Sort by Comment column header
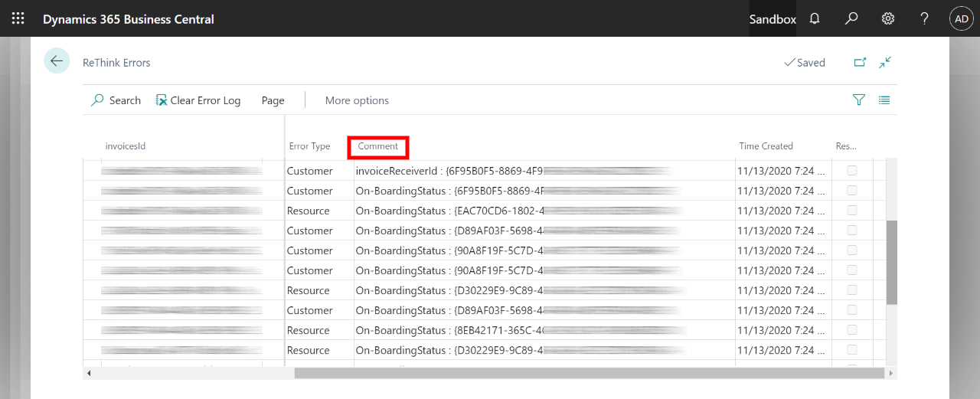 pos(378,146)
